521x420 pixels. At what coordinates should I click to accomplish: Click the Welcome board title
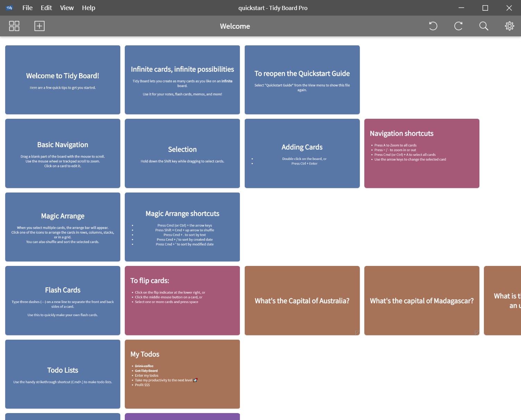(x=235, y=26)
